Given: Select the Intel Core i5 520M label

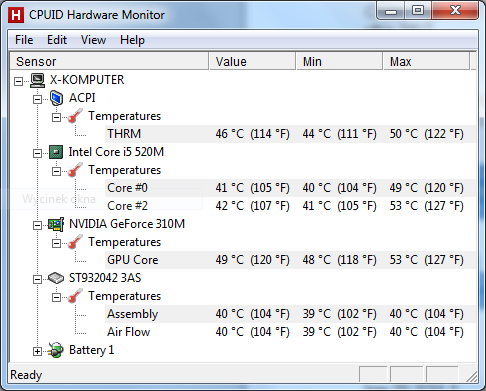Looking at the screenshot, I should 116,152.
